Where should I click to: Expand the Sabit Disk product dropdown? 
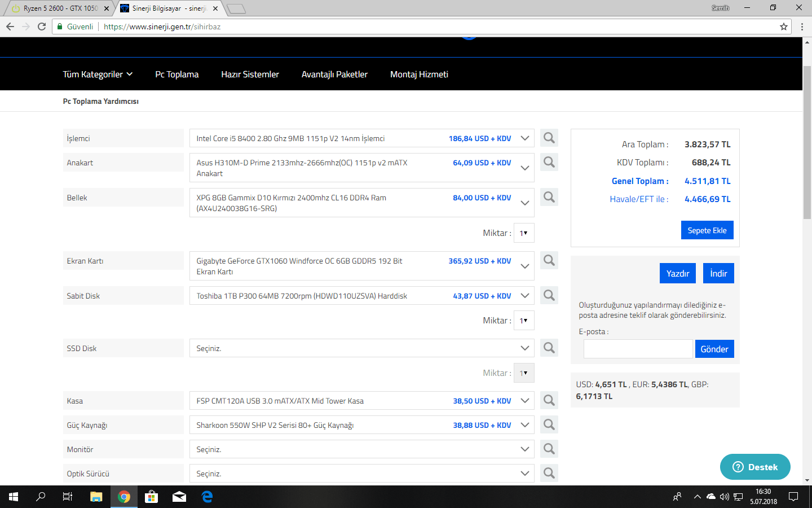[362, 296]
